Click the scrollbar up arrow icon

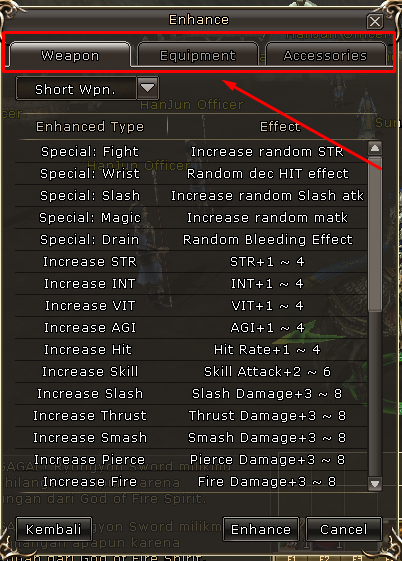(x=375, y=148)
